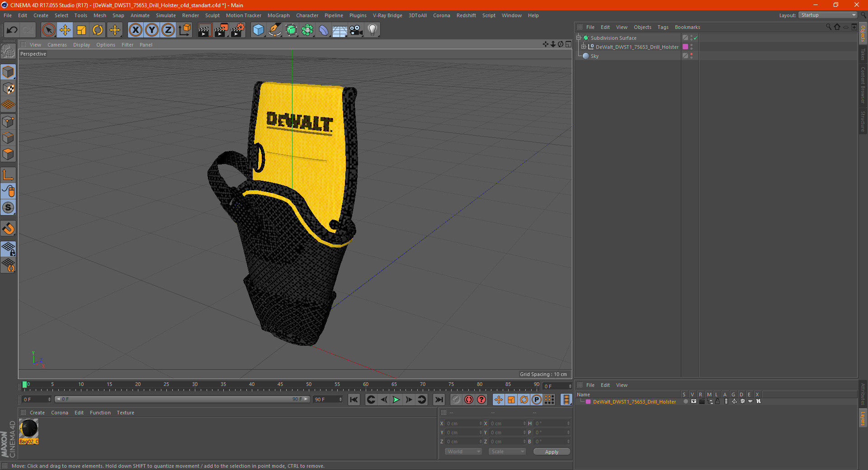Open the World coordinate dropdown
This screenshot has height=470, width=868.
463,452
